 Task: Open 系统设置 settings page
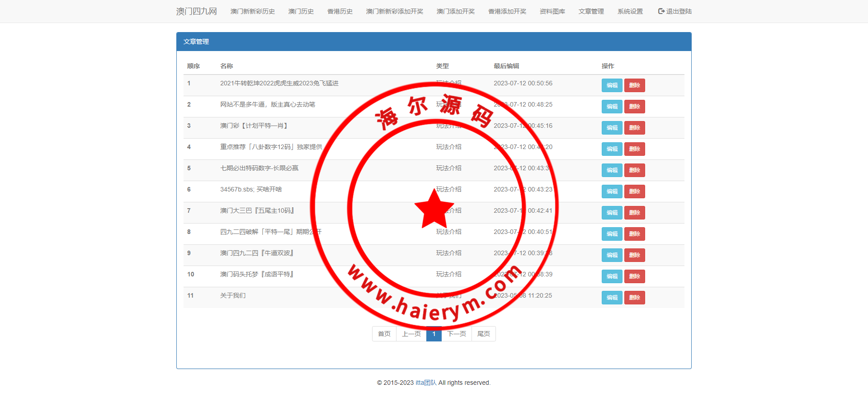pyautogui.click(x=630, y=11)
